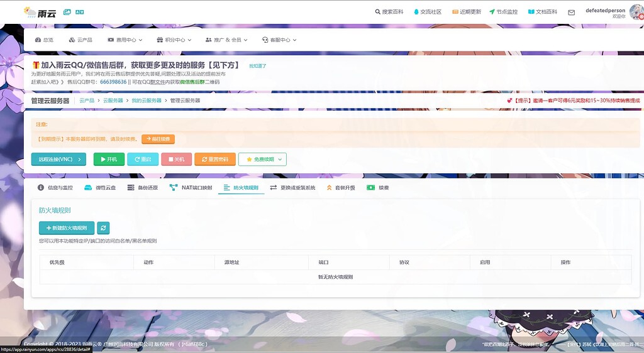Click the red 关机 shutdown button
Viewport: 644px width, 353px height.
[177, 159]
